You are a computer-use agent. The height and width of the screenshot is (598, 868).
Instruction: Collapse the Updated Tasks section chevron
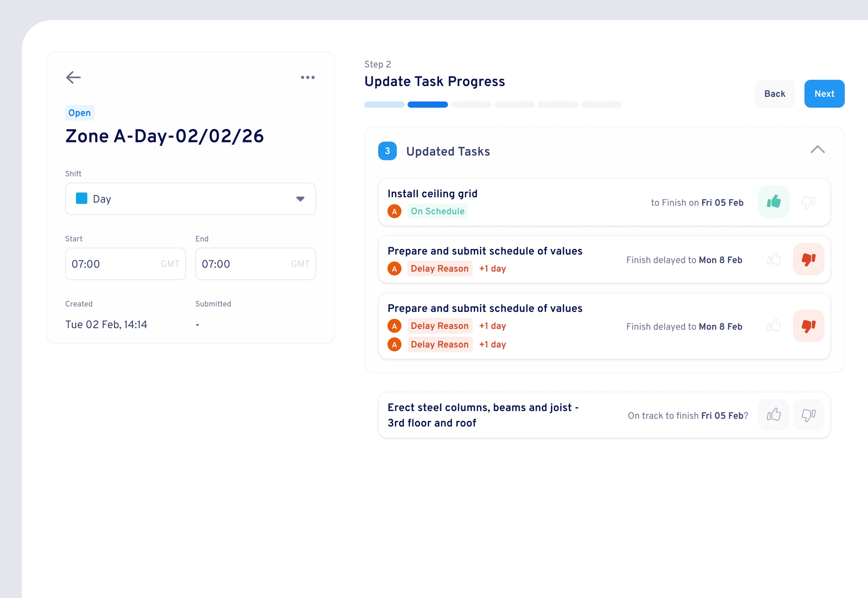click(x=818, y=149)
